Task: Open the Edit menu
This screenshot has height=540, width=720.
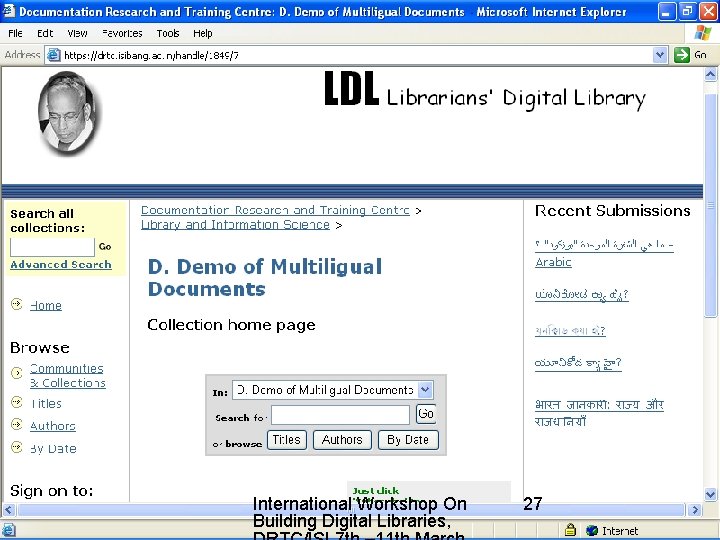Action: click(x=45, y=33)
